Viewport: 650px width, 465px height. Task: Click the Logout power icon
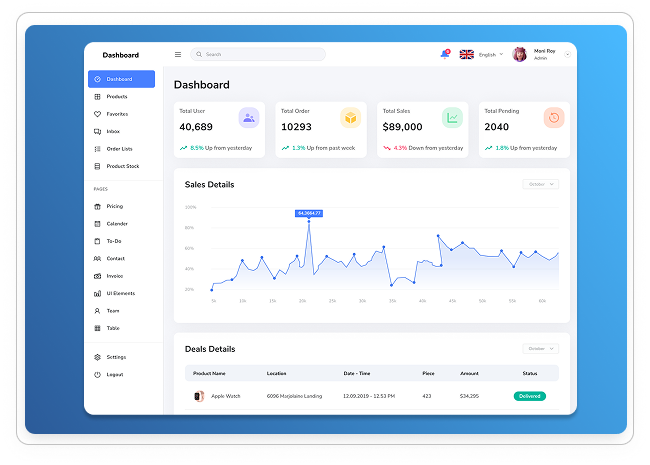[x=97, y=375]
